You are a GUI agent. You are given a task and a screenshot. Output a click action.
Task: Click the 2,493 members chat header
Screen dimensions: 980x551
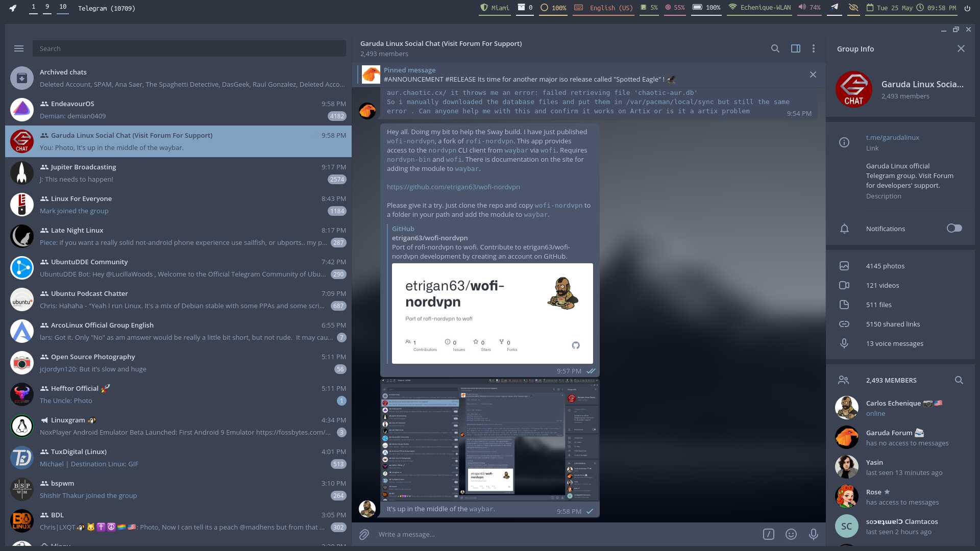[384, 54]
